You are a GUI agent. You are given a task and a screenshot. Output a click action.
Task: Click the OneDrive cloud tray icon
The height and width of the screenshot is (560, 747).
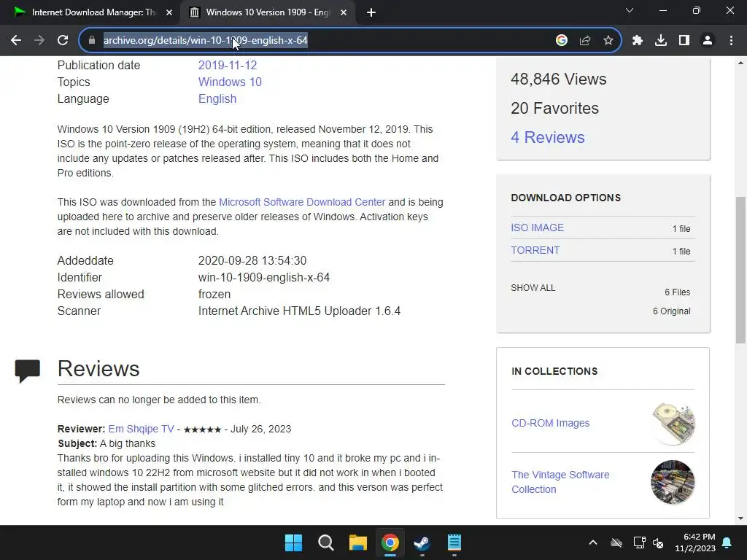616,542
